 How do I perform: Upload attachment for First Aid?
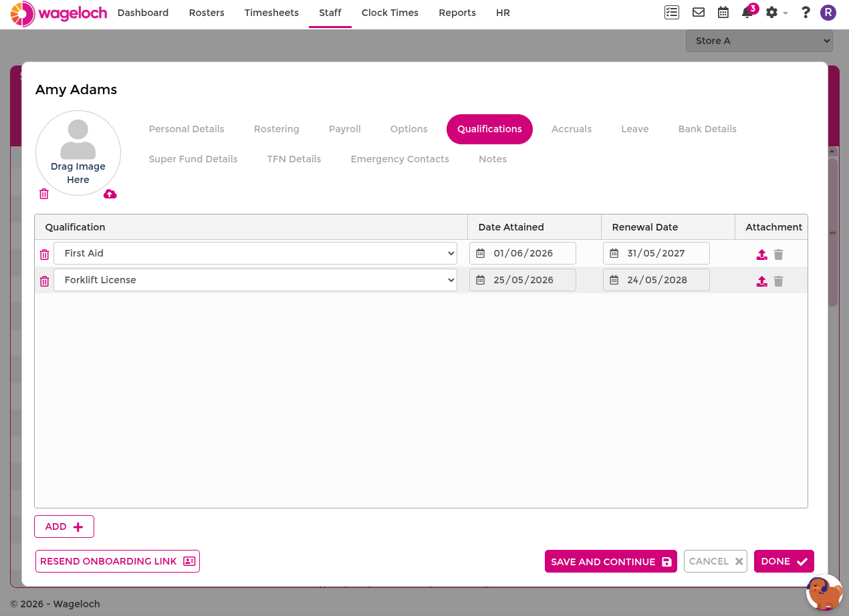click(x=761, y=254)
